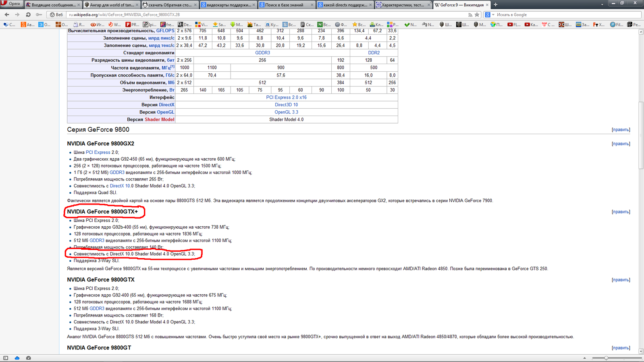Open the 'Кл...' bookmark
The image size is (644, 362).
point(376,25)
